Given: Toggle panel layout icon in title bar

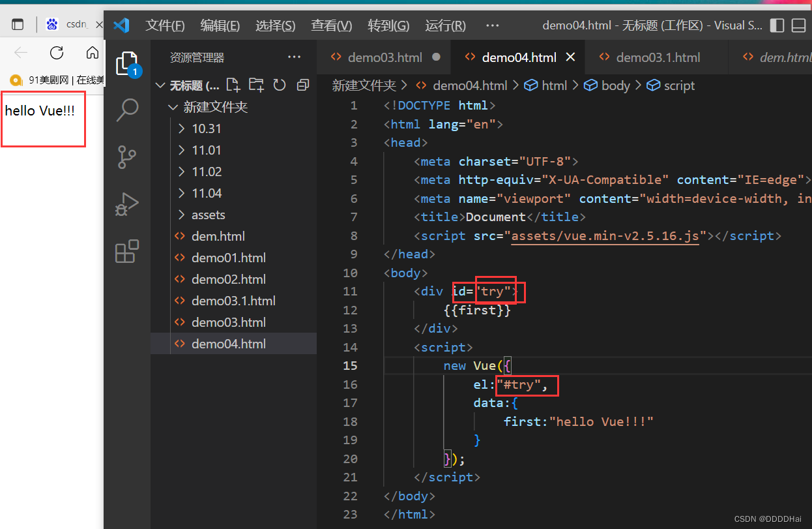Looking at the screenshot, I should coord(799,25).
